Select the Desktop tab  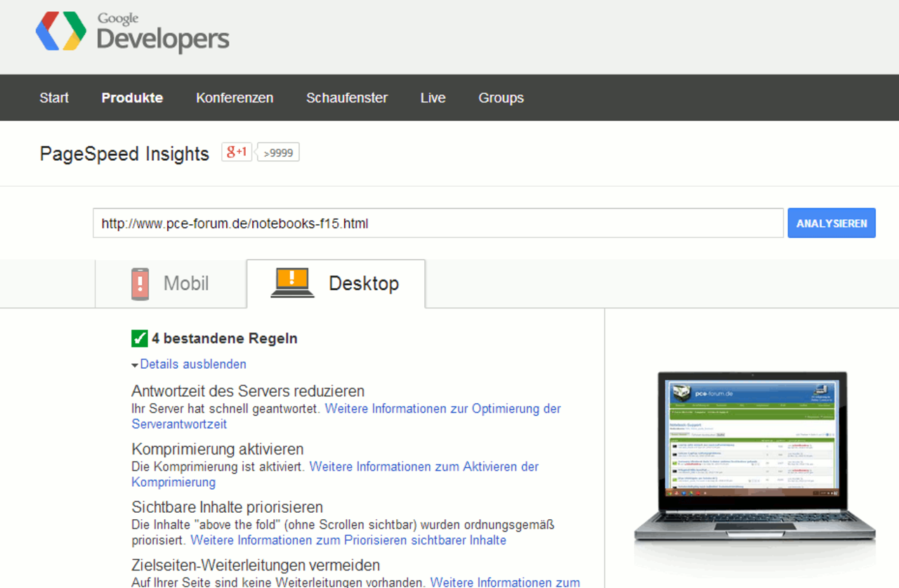336,284
